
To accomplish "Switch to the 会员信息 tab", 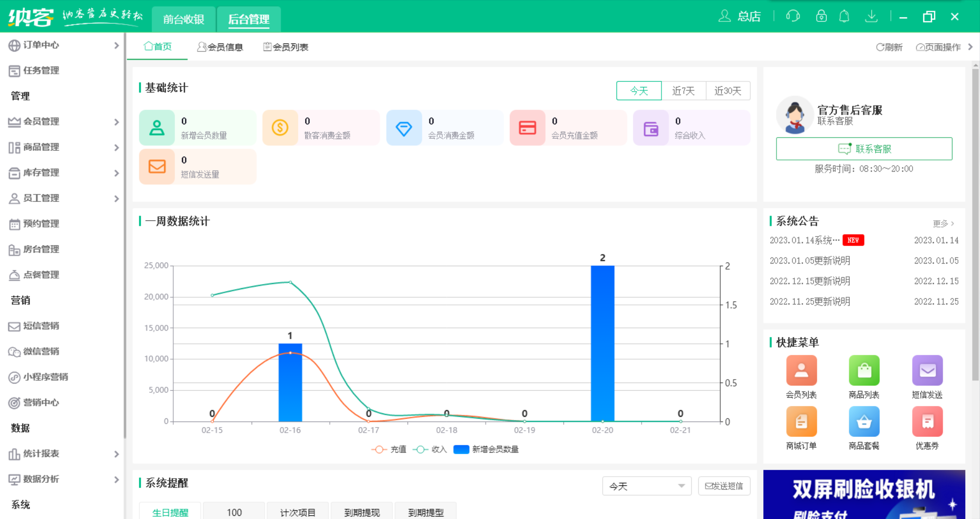I will tap(220, 46).
